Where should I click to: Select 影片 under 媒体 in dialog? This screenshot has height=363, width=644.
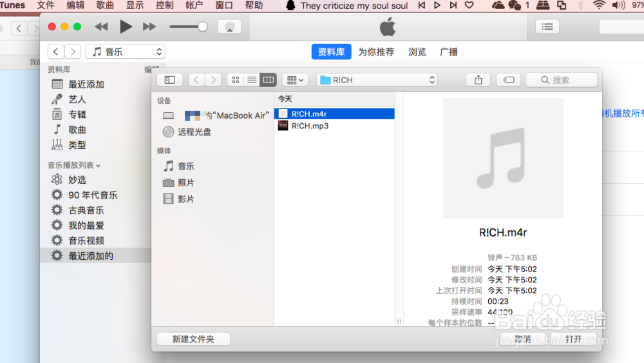[x=179, y=199]
